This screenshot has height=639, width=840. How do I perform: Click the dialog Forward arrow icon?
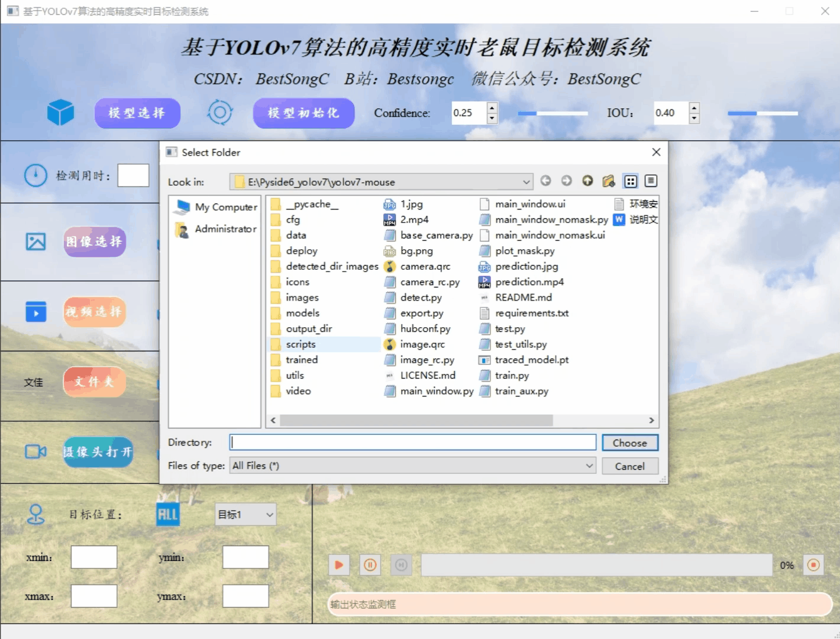pos(566,180)
